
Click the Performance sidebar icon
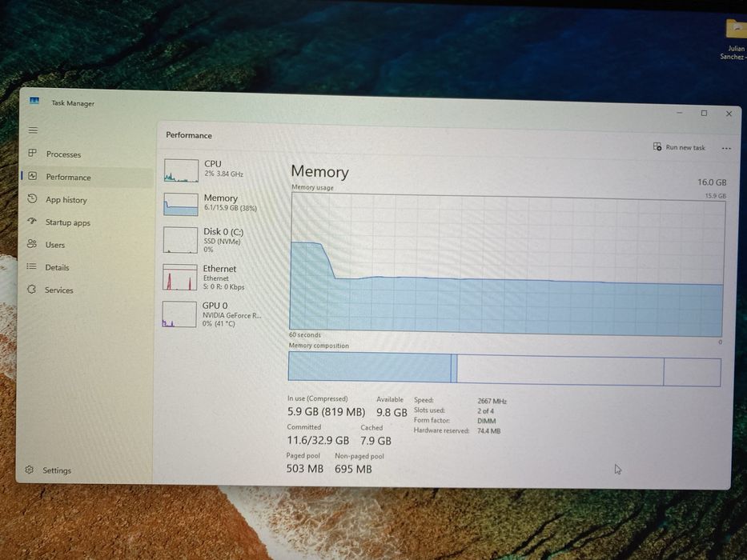(32, 176)
